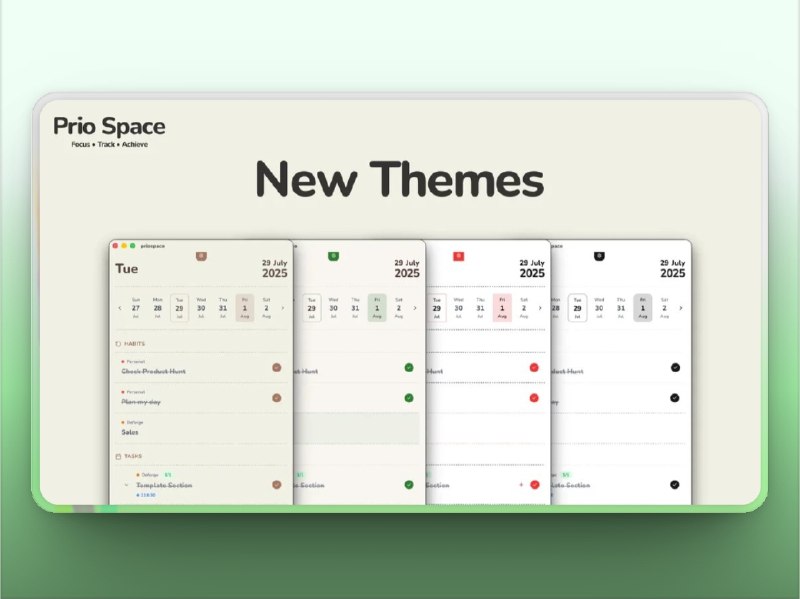
Task: Select Fri 1 Aug in brown theme
Action: pyautogui.click(x=245, y=308)
